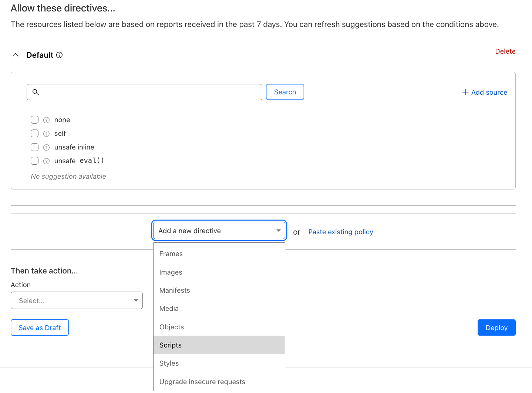This screenshot has height=393, width=532.
Task: Choose Frames from directive list
Action: point(219,254)
